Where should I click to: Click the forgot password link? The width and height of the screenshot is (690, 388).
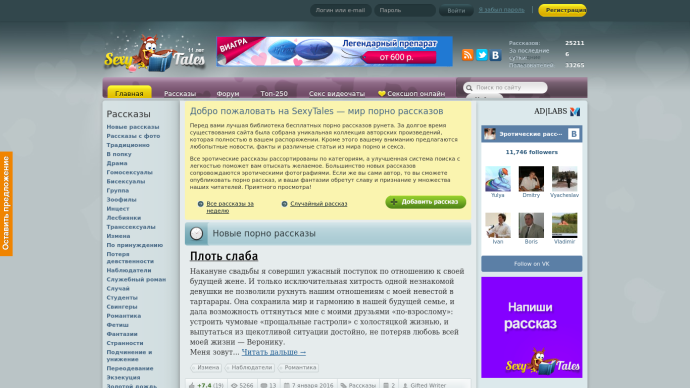pyautogui.click(x=501, y=10)
